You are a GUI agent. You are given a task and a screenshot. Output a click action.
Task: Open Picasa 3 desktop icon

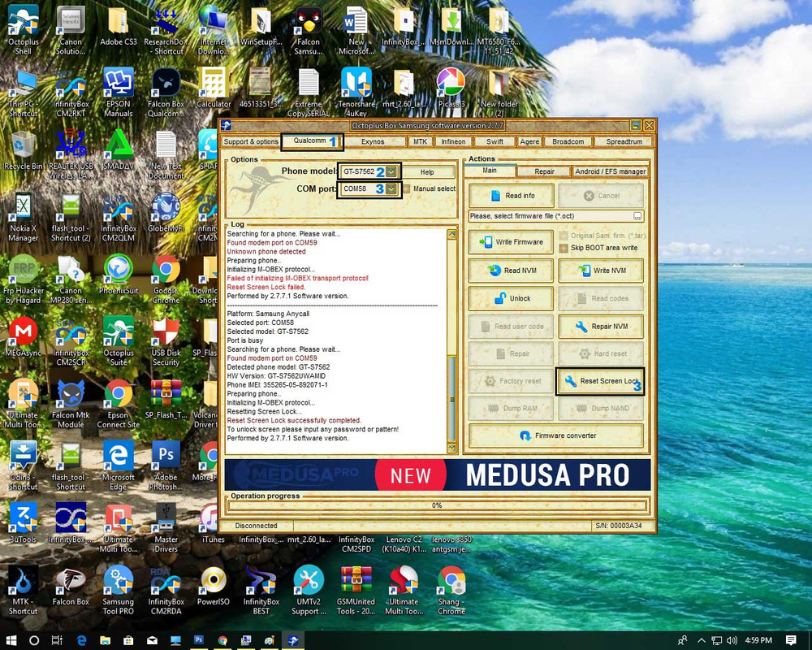(x=451, y=88)
